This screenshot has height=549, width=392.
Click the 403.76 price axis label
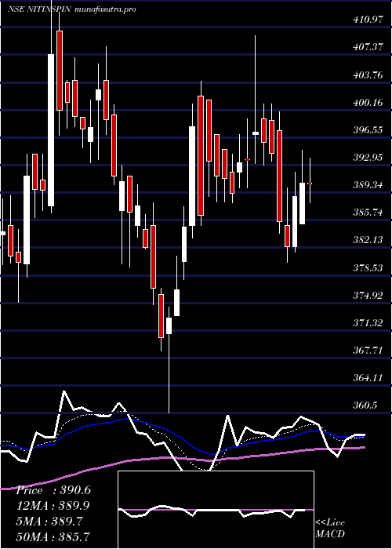368,75
